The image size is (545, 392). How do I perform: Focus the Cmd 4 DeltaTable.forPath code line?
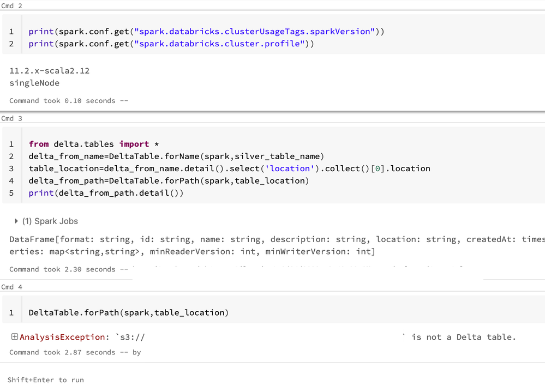pyautogui.click(x=128, y=312)
